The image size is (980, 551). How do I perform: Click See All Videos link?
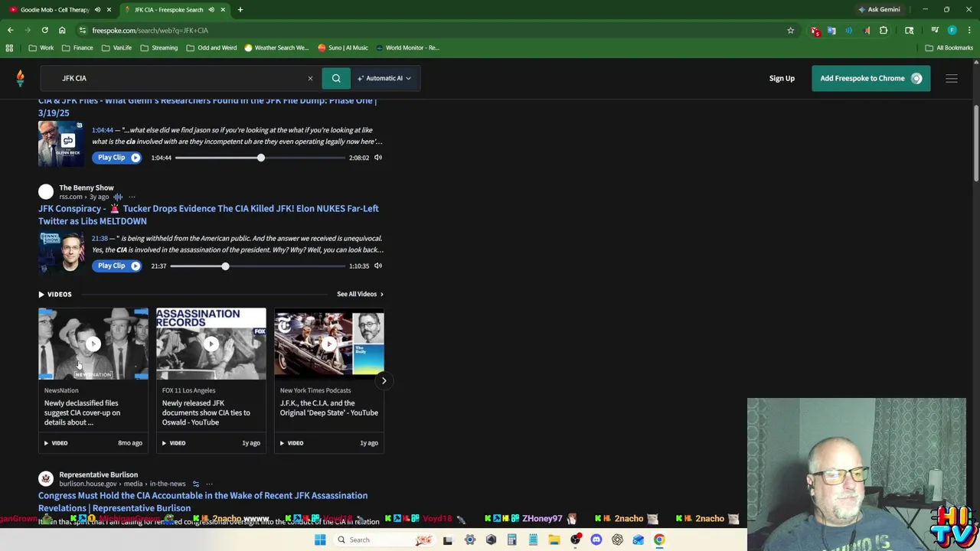(x=360, y=294)
